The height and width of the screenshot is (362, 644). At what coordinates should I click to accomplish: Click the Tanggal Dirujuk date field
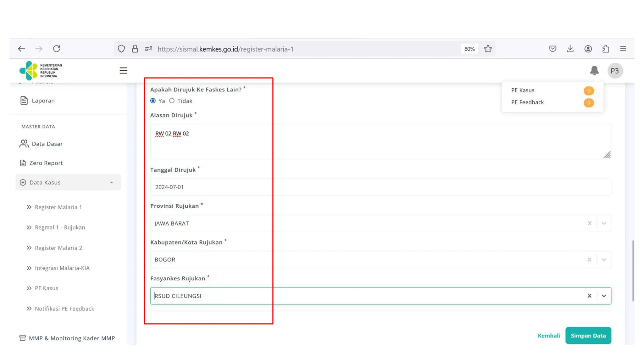[x=380, y=187]
